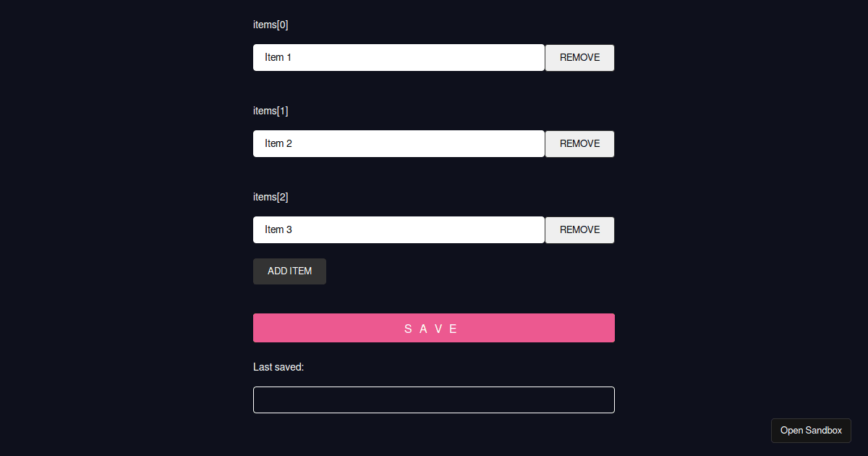Image resolution: width=868 pixels, height=456 pixels.
Task: Click into the Item 3 text field
Action: (x=398, y=229)
